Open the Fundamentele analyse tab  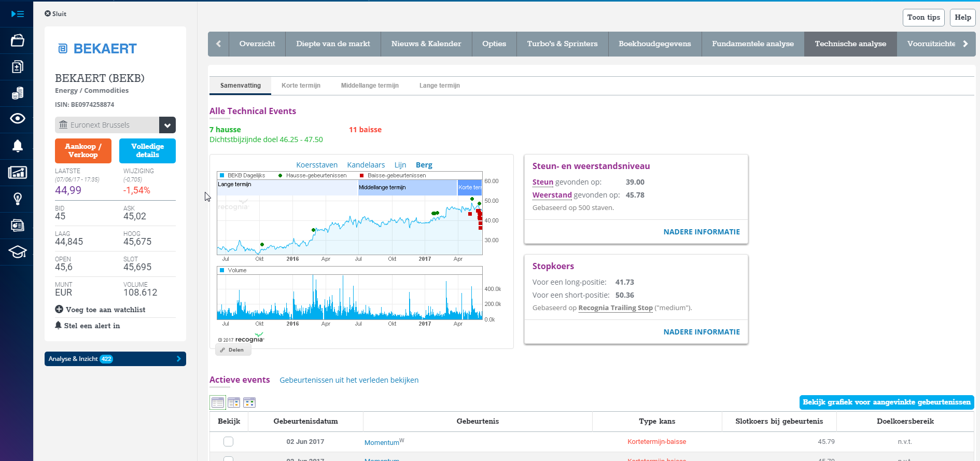coord(753,44)
